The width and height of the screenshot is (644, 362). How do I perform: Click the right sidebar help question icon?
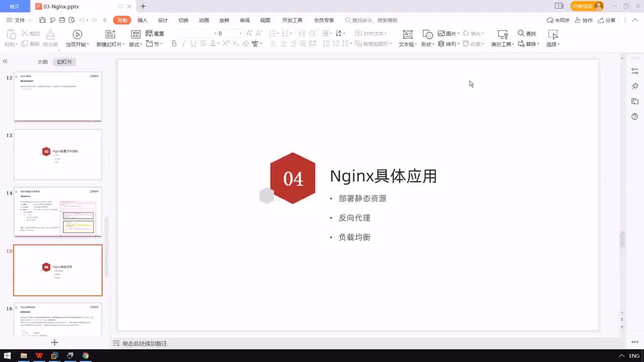(x=635, y=117)
